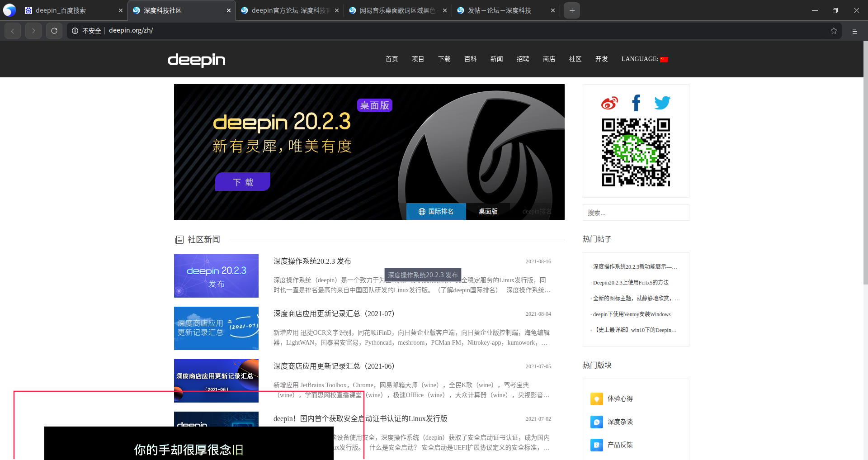Click the 搜索 search input field
The height and width of the screenshot is (460, 868).
click(x=636, y=213)
